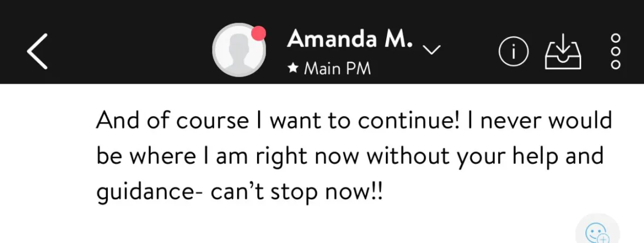
Task: Expand the chevron next to Amanda M.
Action: (x=431, y=49)
